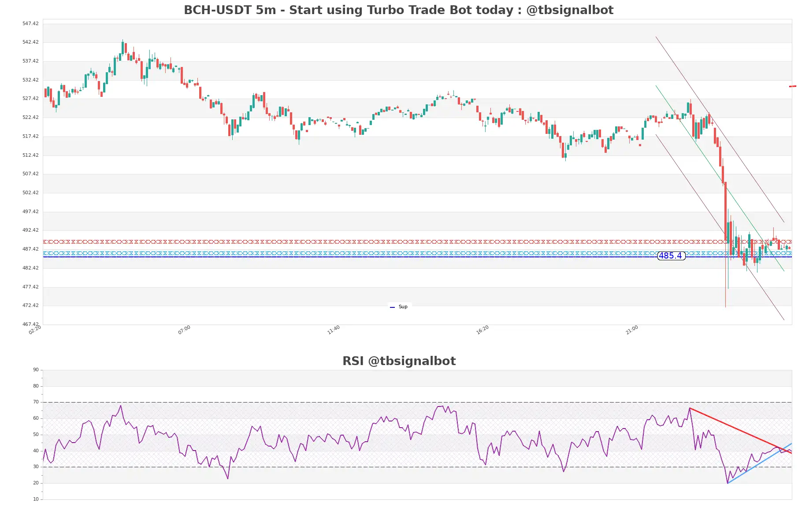Click the RSI 40 axis label
This screenshot has height=532, width=798.
point(36,451)
